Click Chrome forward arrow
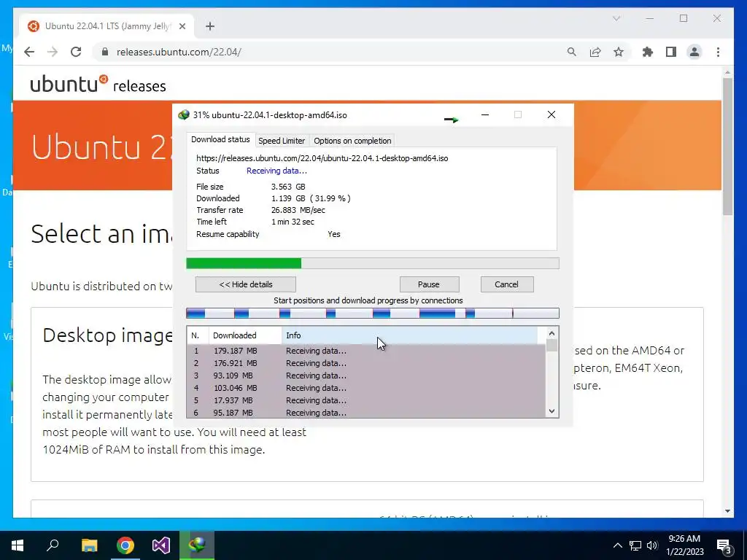 (53, 52)
